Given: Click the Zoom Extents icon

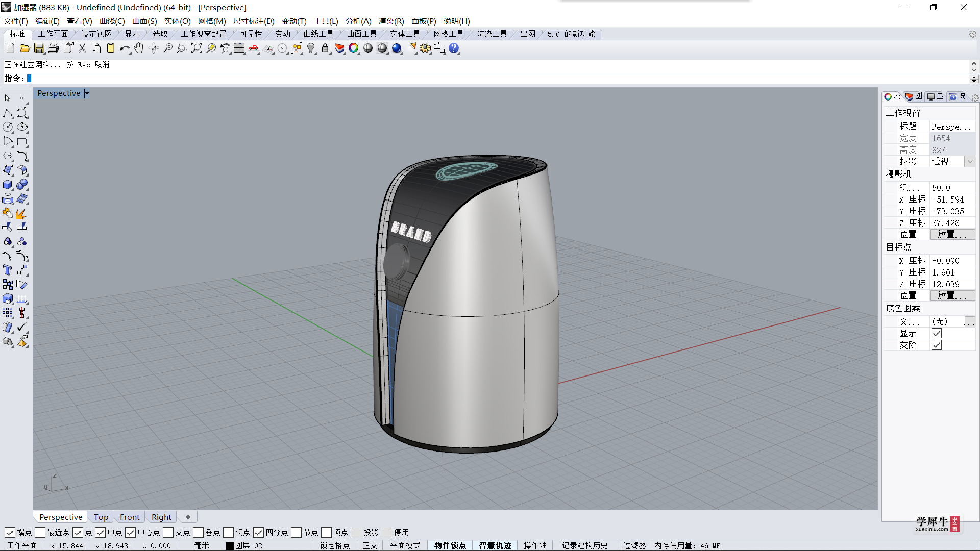Looking at the screenshot, I should [197, 48].
